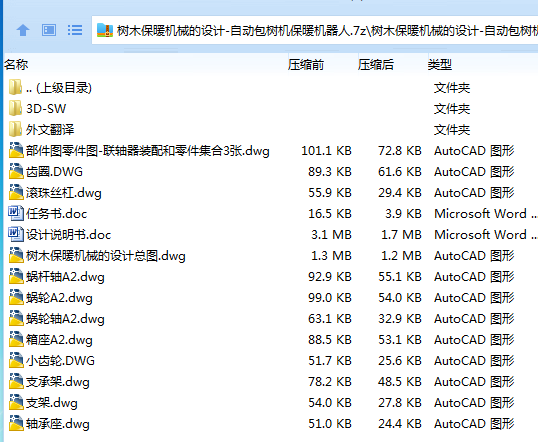Select the 蜗杆轴A2.dwg file name

(x=65, y=277)
